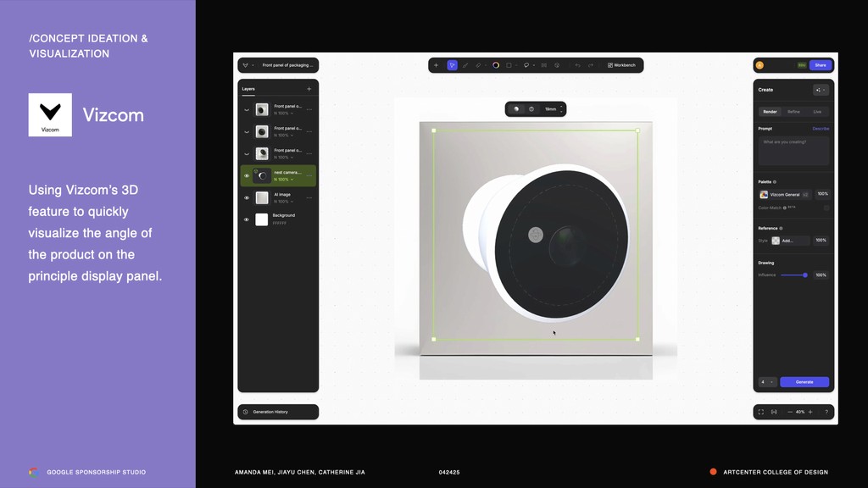Screen dimensions: 868x488
Task: Click the Describe link
Action: click(821, 129)
